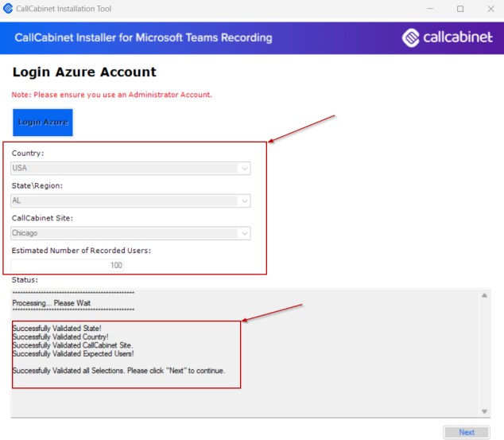Click the Status box scroll up arrow
This screenshot has height=440, width=504.
coord(484,296)
